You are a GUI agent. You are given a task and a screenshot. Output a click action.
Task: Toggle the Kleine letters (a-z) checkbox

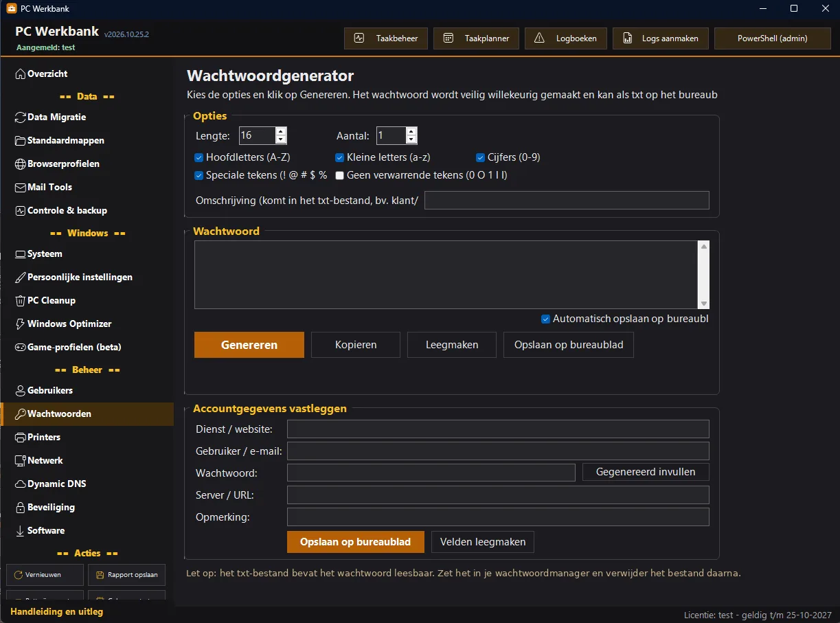(x=339, y=157)
